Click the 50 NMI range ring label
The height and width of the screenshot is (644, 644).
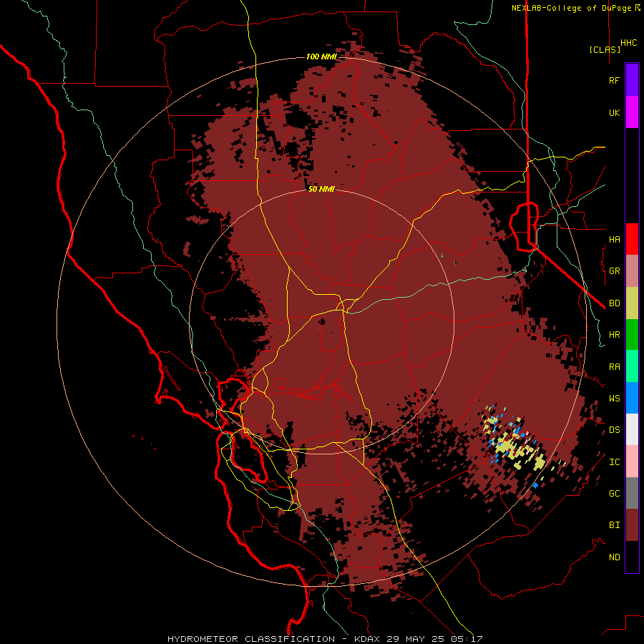pyautogui.click(x=321, y=189)
